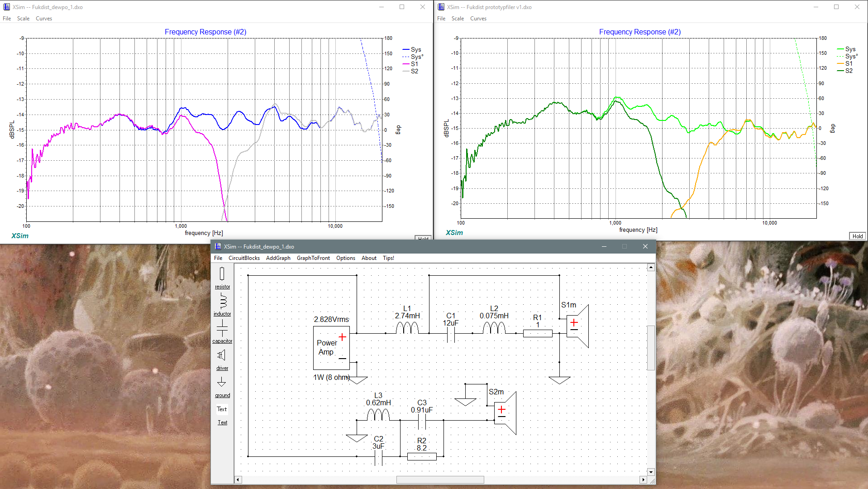Select the capacitor component icon in palette
The width and height of the screenshot is (868, 489).
pos(222,328)
